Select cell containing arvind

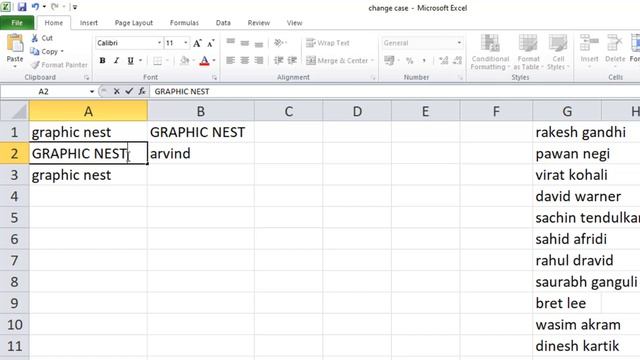(x=200, y=153)
